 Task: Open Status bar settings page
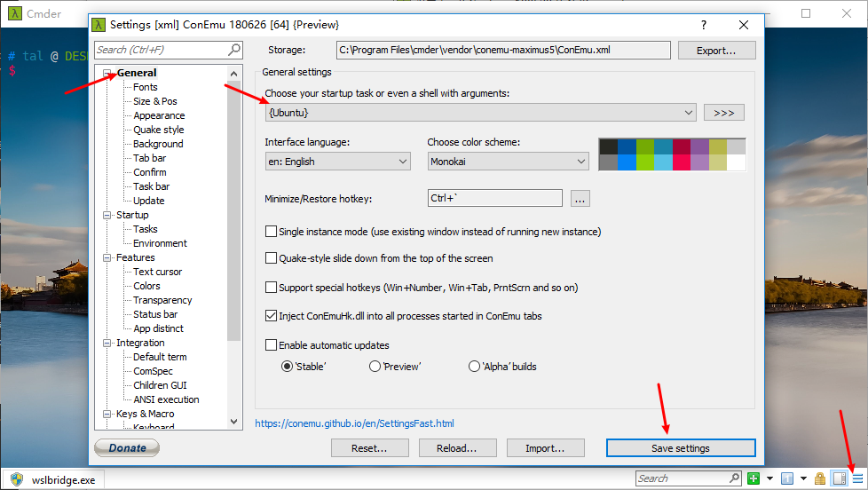pos(155,314)
